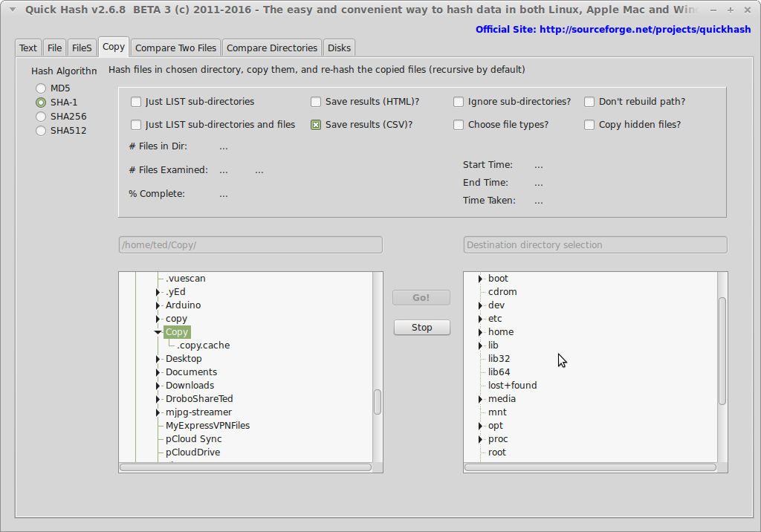
Task: Expand proc in destination tree
Action: (480, 439)
